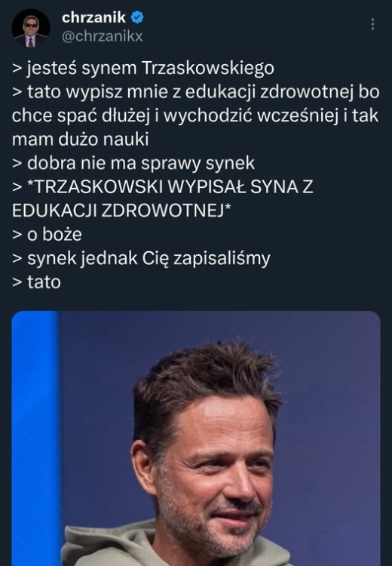The image size is (392, 566).
Task: Click the line 'mam dużo nauki'
Action: (81, 140)
